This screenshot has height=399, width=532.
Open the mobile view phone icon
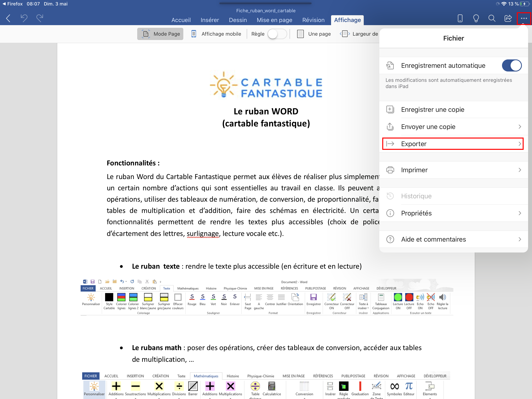460,18
